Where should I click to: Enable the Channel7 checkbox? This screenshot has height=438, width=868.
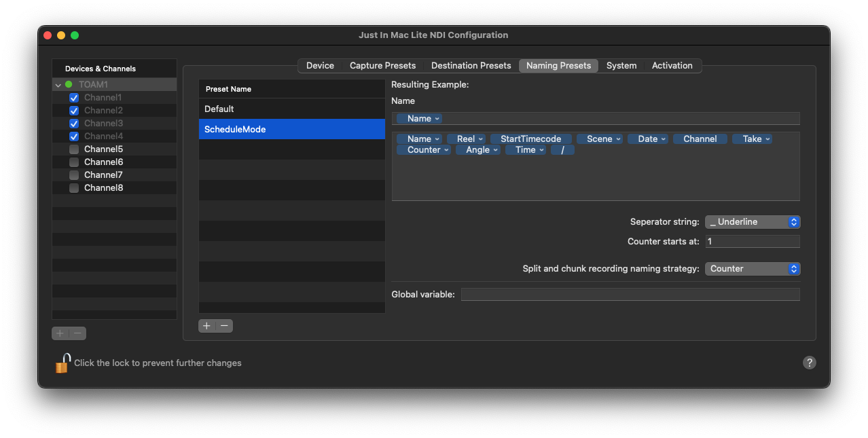click(x=74, y=175)
